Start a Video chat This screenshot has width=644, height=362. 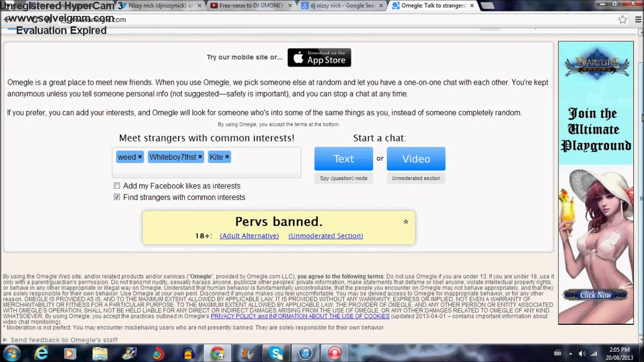pos(416,159)
